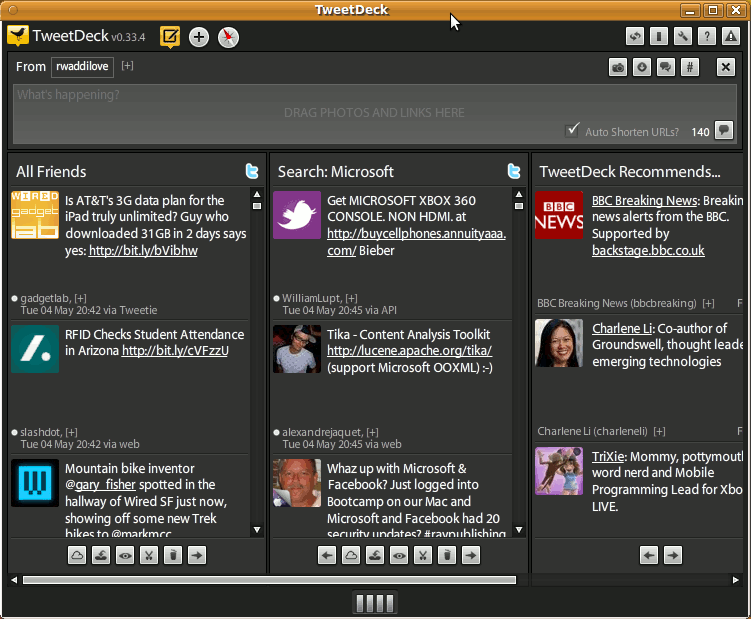
Task: Click scissors icon under Search: Microsoft column
Action: pyautogui.click(x=423, y=555)
